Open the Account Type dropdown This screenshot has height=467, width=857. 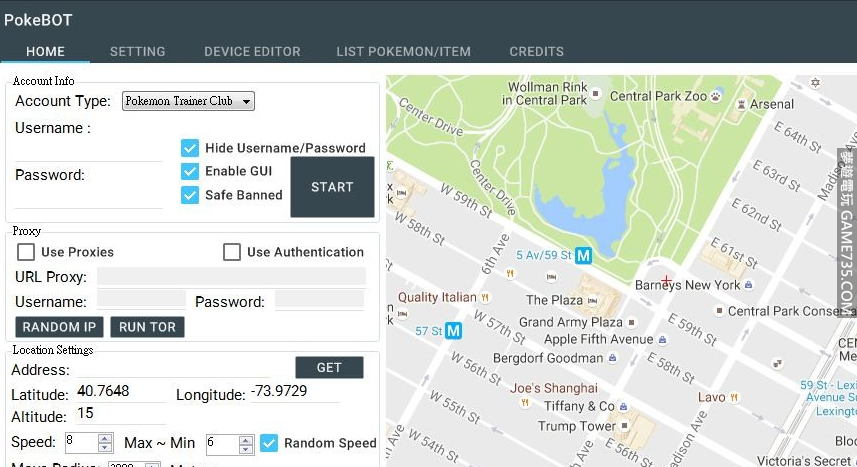188,101
